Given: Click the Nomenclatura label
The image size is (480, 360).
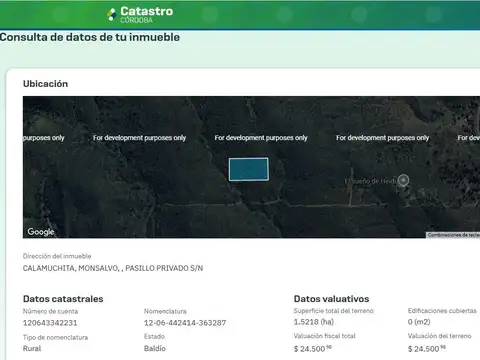Looking at the screenshot, I should point(165,311).
